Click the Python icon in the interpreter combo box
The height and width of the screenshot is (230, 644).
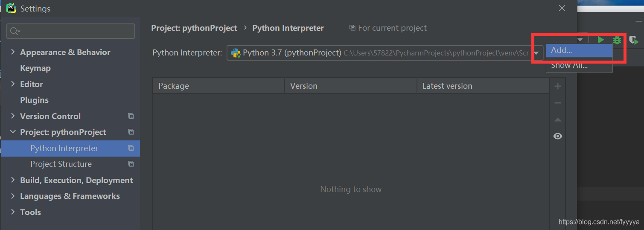[x=236, y=53]
